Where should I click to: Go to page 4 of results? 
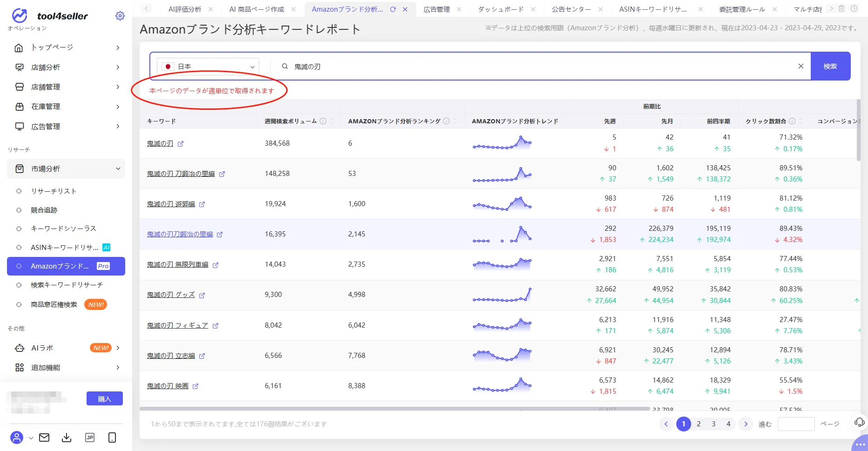coord(728,424)
